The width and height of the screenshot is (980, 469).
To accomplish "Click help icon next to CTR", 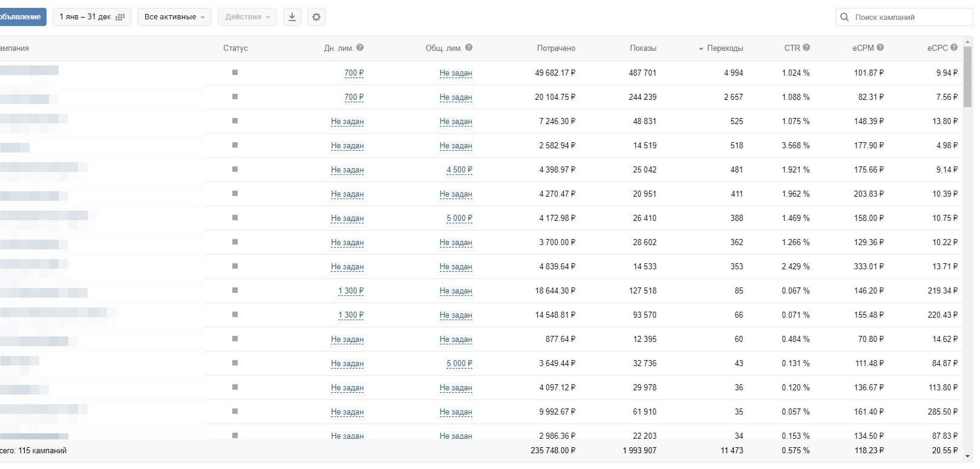I will [806, 47].
